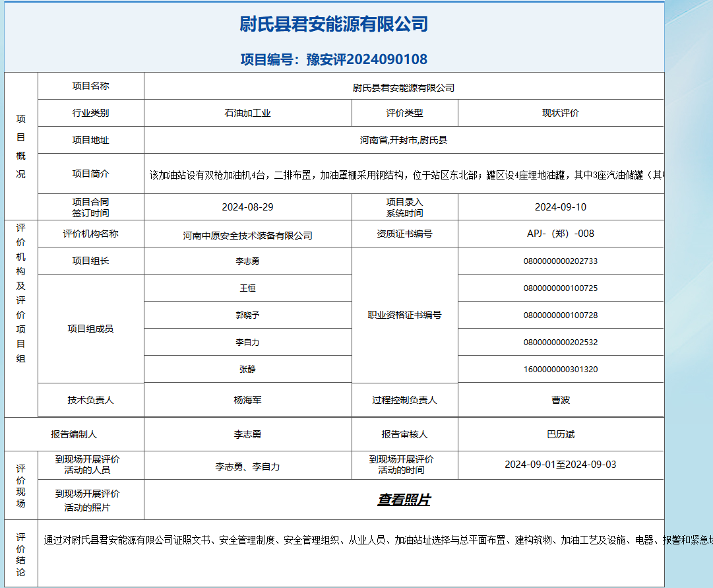The height and width of the screenshot is (588, 713).
Task: Click the 项目简介 label
Action: point(90,174)
